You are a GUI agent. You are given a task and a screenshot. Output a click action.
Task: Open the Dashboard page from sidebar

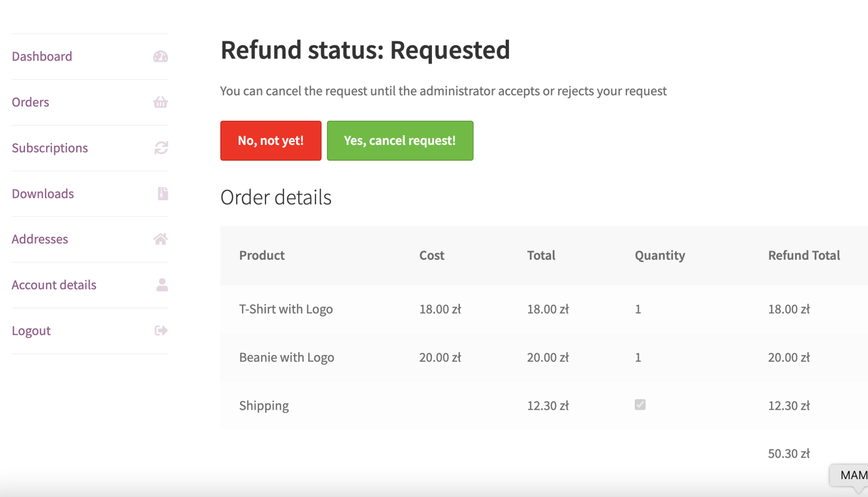pyautogui.click(x=42, y=56)
